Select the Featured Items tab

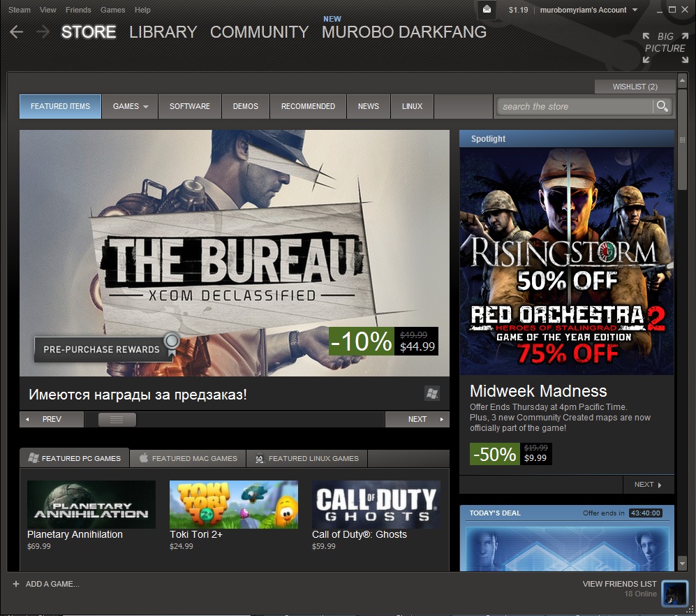pyautogui.click(x=60, y=107)
